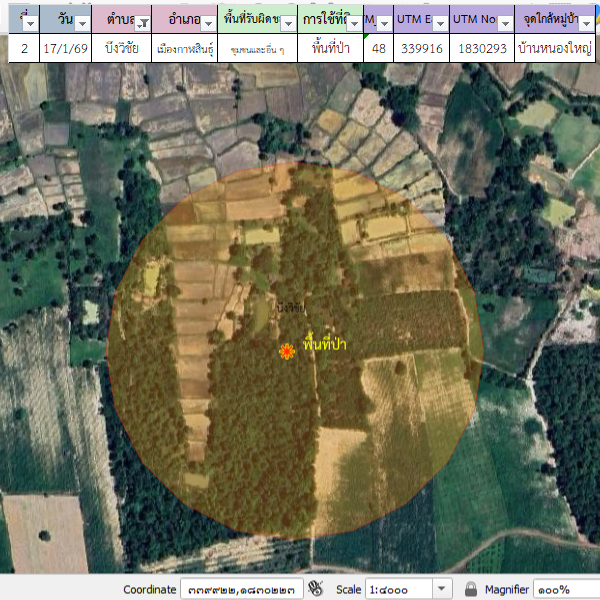Image resolution: width=600 pixels, height=600 pixels.
Task: Open the filter dropdown on วัน column
Action: 82,22
